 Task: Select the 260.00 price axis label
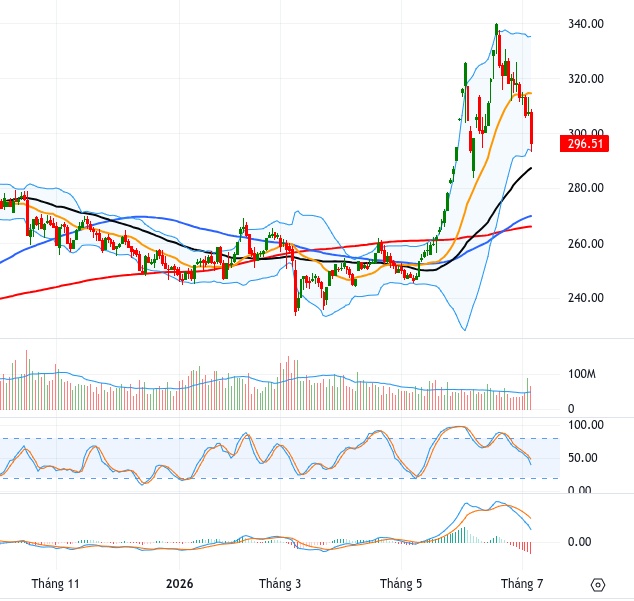[586, 243]
